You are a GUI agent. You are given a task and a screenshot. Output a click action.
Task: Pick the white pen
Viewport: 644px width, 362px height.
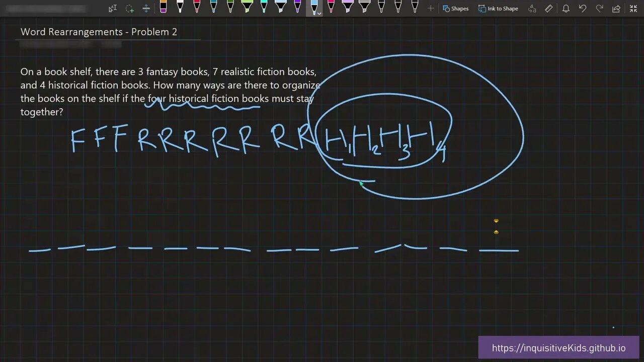pos(180,8)
